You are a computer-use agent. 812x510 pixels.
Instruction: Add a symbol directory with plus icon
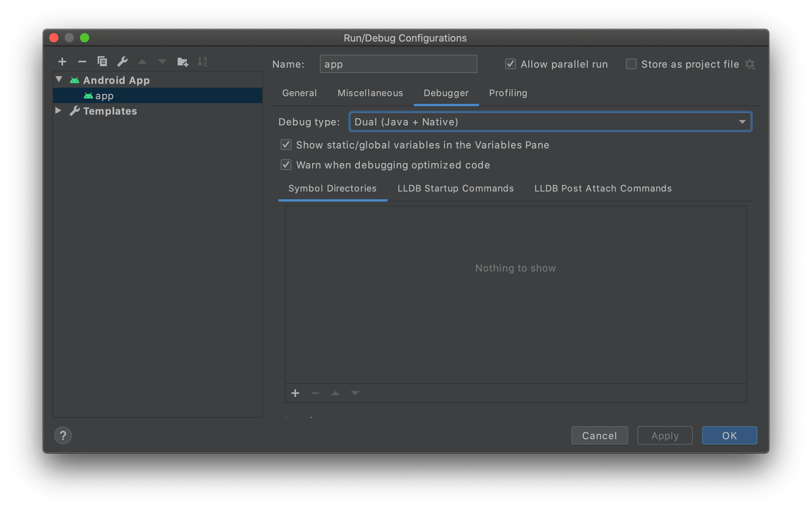(295, 393)
